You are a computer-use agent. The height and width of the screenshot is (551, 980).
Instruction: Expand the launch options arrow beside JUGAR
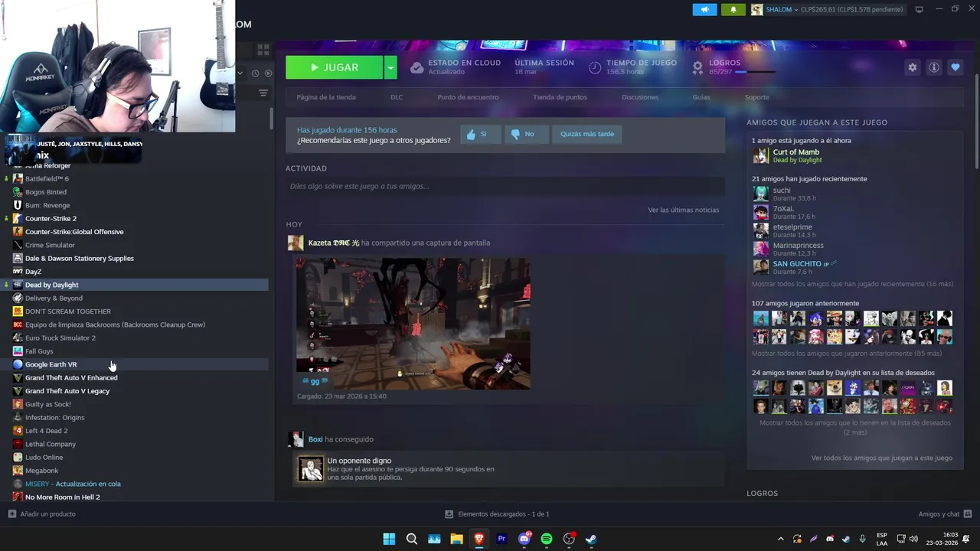click(390, 67)
